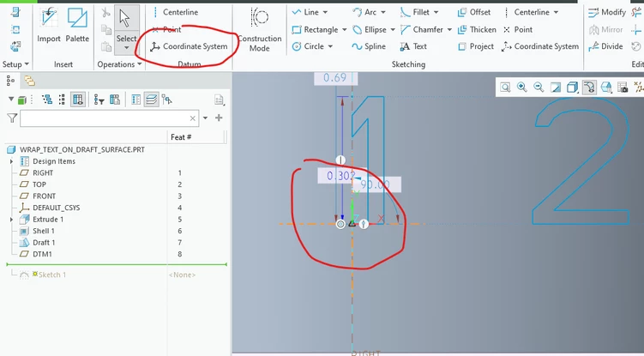Screen dimensions: 644x356
Task: Click the Modify tool
Action: coord(607,12)
